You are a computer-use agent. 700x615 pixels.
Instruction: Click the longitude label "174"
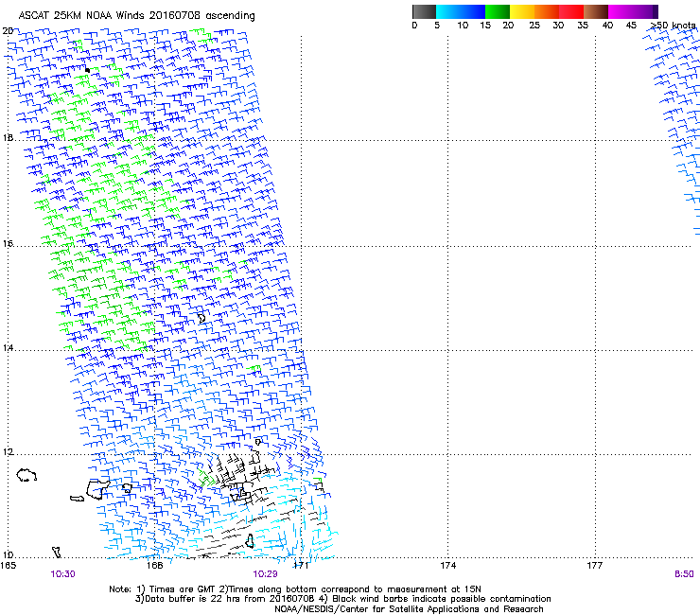pos(447,566)
